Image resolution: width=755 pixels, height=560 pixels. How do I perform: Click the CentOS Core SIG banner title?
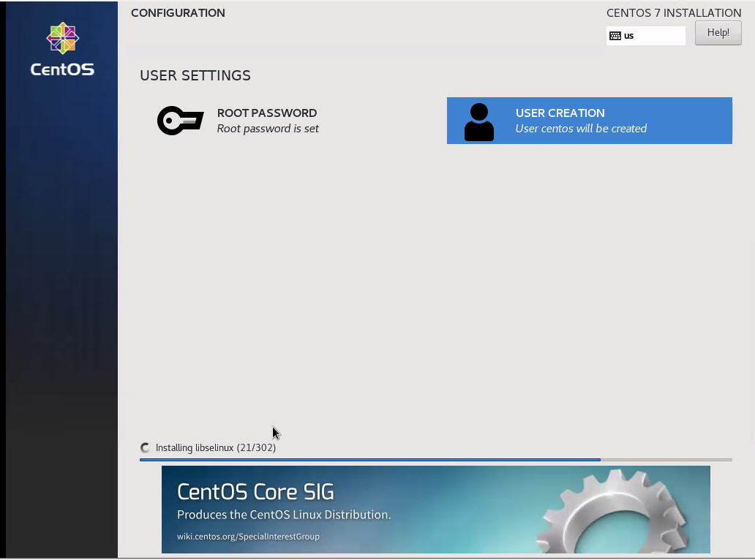point(255,492)
